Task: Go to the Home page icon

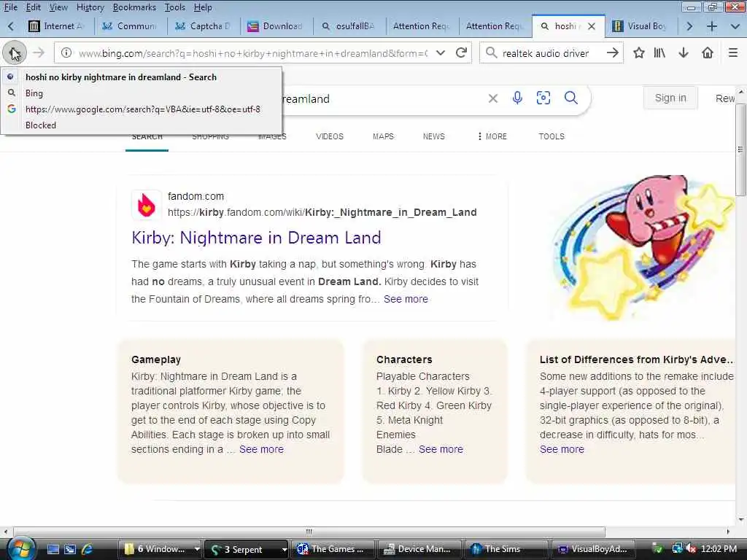Action: click(708, 52)
